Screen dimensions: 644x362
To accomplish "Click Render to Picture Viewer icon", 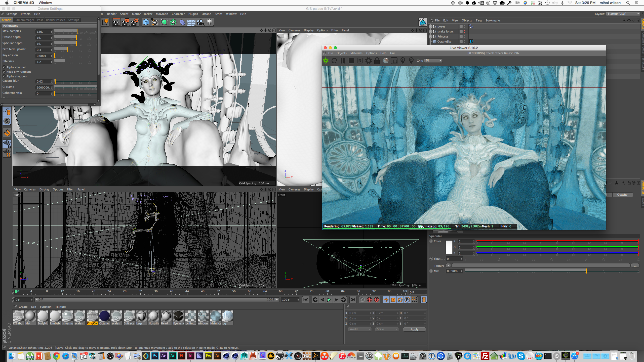I will (125, 22).
